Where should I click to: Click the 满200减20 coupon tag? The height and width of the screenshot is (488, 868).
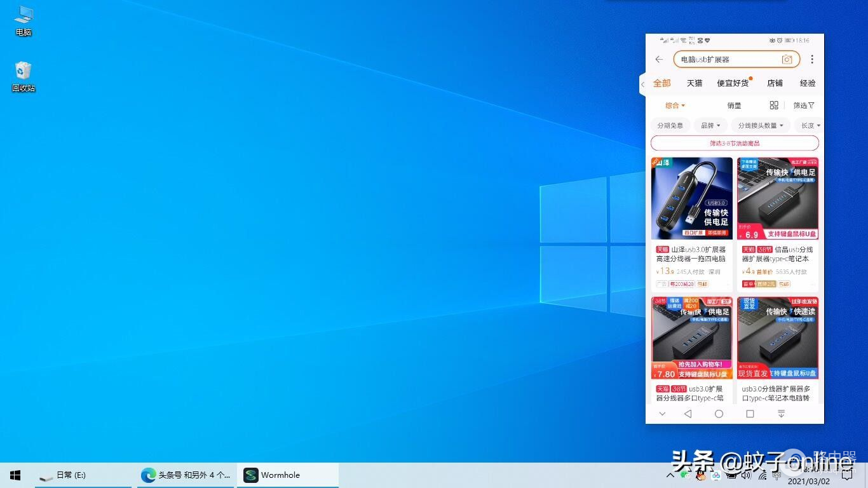[x=682, y=284]
